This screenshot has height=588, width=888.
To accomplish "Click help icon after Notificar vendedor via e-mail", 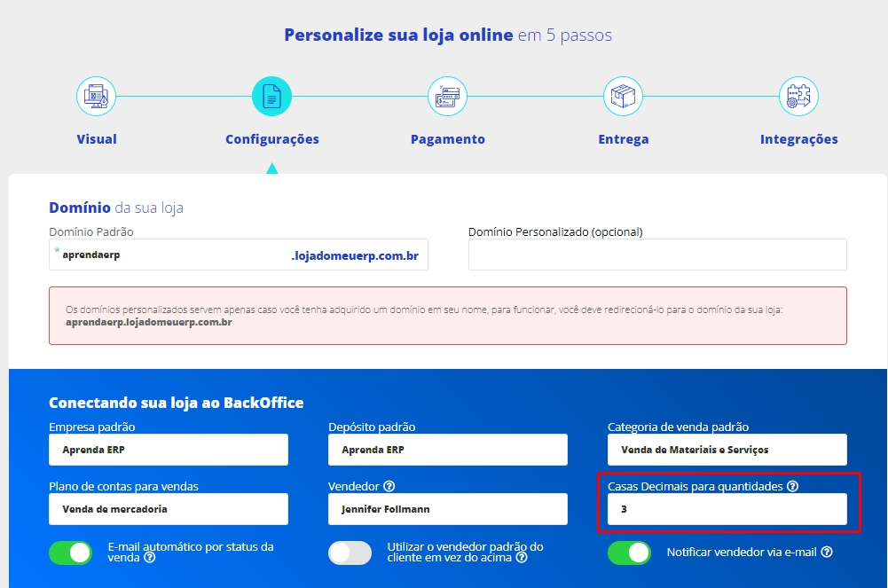I will 826,552.
